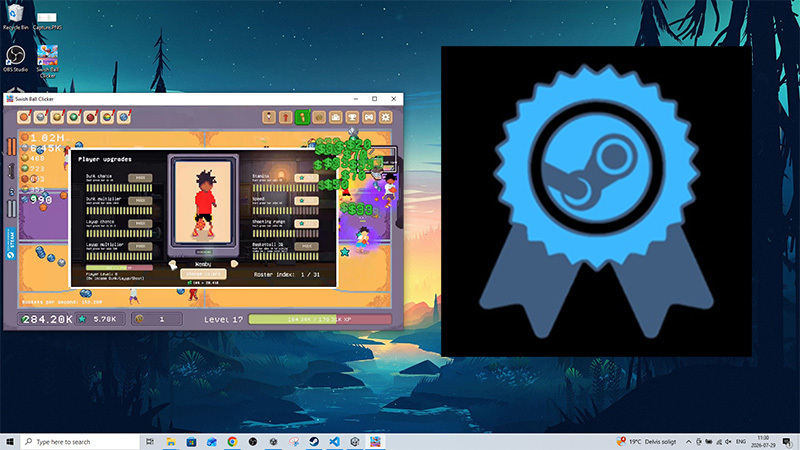The height and width of the screenshot is (450, 800).
Task: Open the gamepad controller icon
Action: (369, 117)
